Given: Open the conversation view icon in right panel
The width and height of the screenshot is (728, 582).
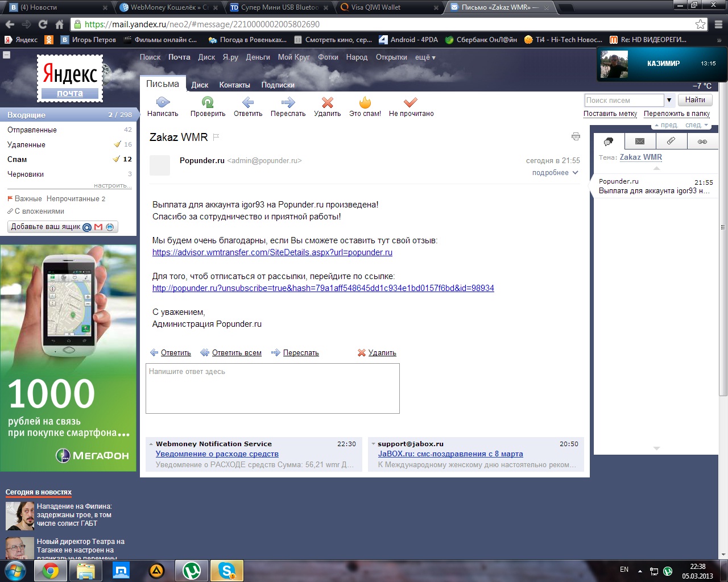Looking at the screenshot, I should (609, 141).
